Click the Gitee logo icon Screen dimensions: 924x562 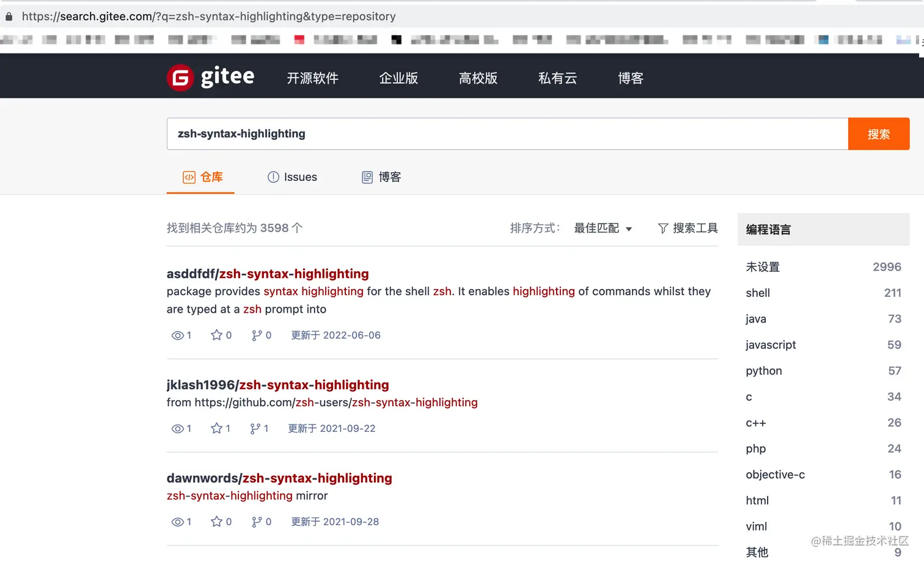[x=180, y=78]
